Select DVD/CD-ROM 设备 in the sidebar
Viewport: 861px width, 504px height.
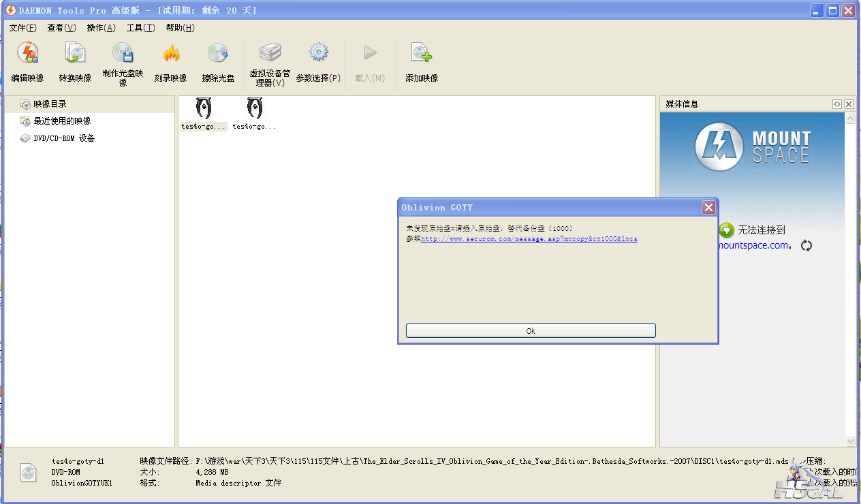point(64,138)
